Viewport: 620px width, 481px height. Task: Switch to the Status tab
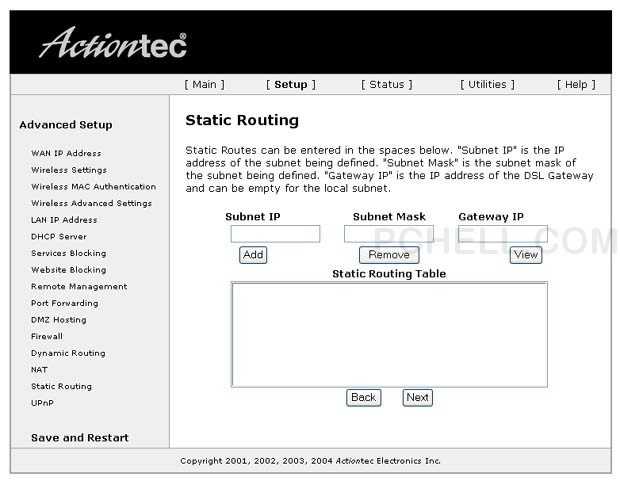[x=386, y=85]
